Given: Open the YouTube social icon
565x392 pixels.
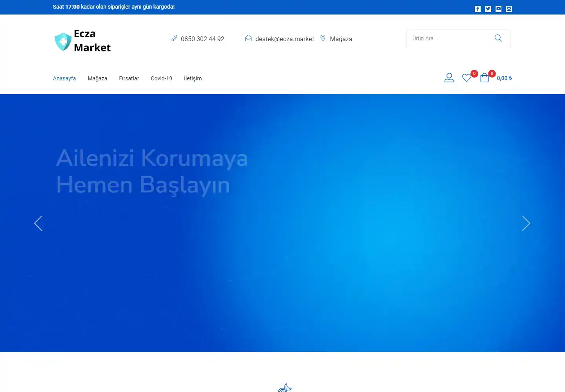Looking at the screenshot, I should coord(498,9).
